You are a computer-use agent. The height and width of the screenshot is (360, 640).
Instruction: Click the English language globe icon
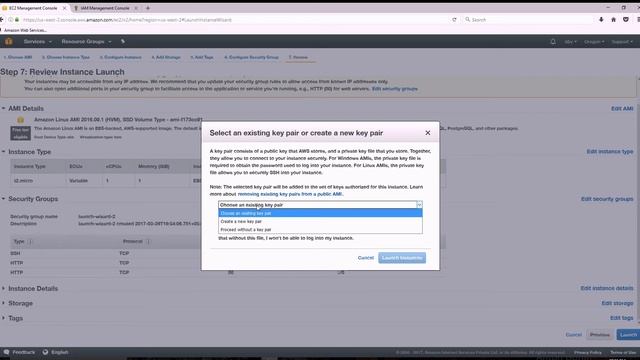(45, 352)
